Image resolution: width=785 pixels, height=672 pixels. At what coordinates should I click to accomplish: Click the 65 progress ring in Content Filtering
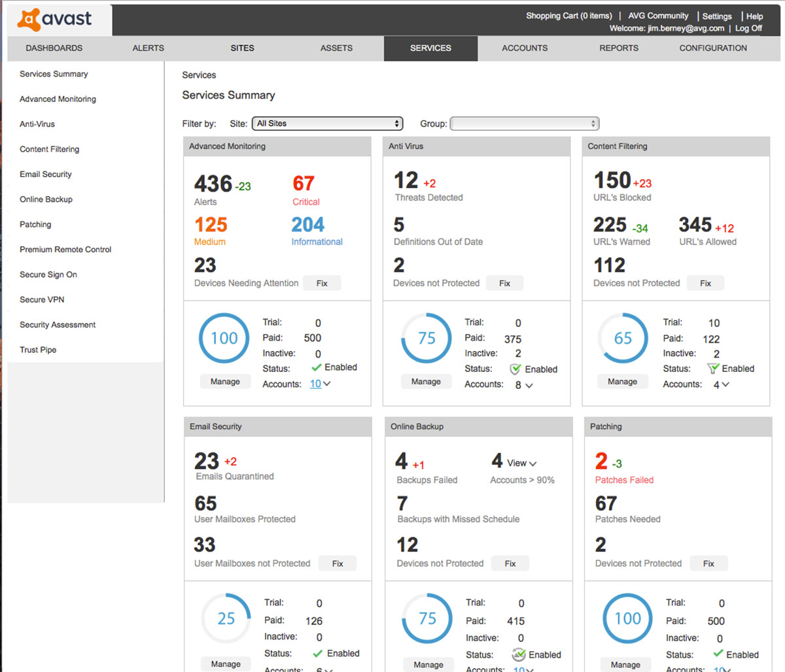(623, 338)
